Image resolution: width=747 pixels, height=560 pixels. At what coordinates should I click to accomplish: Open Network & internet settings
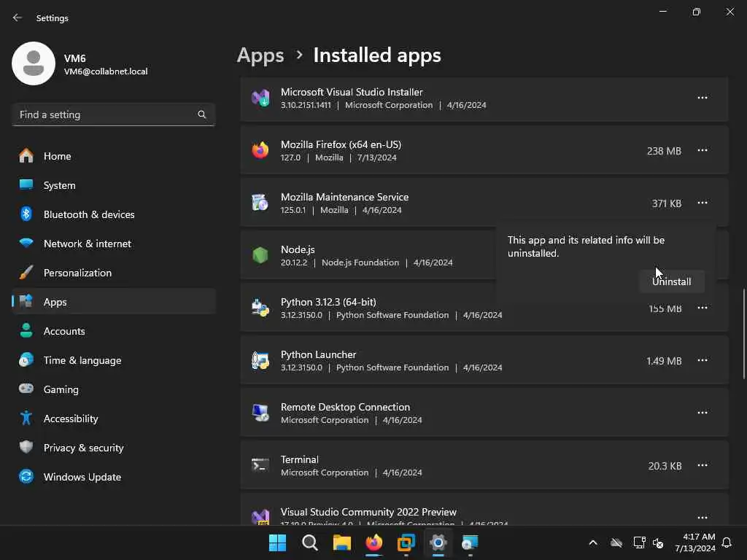(113, 244)
